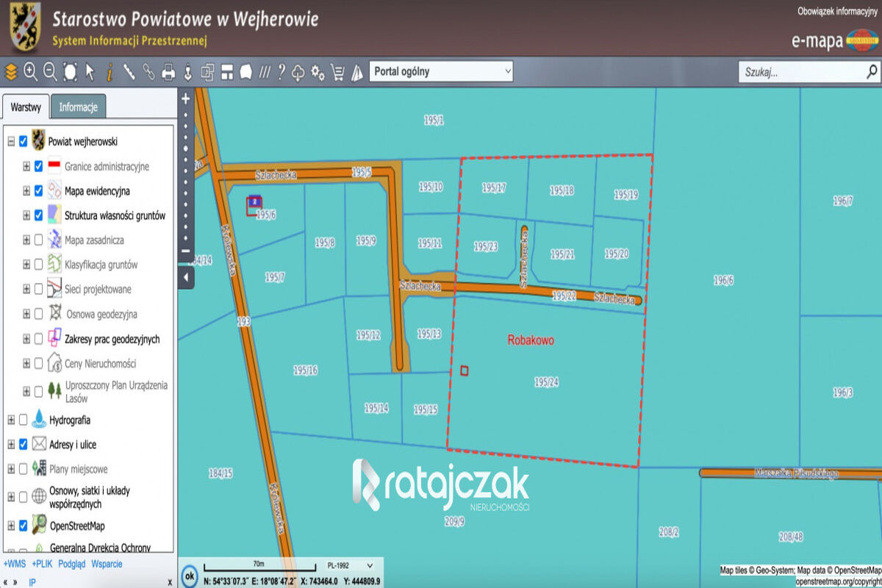Click +WMS link
The image size is (882, 588).
point(14,564)
